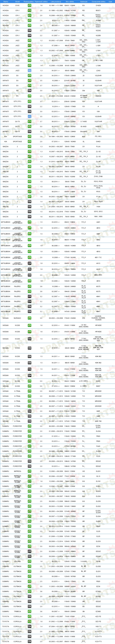Click the petrol icon for X-Trail QR25DE
This screenshot has height=644, width=115.
tap(29, 406)
